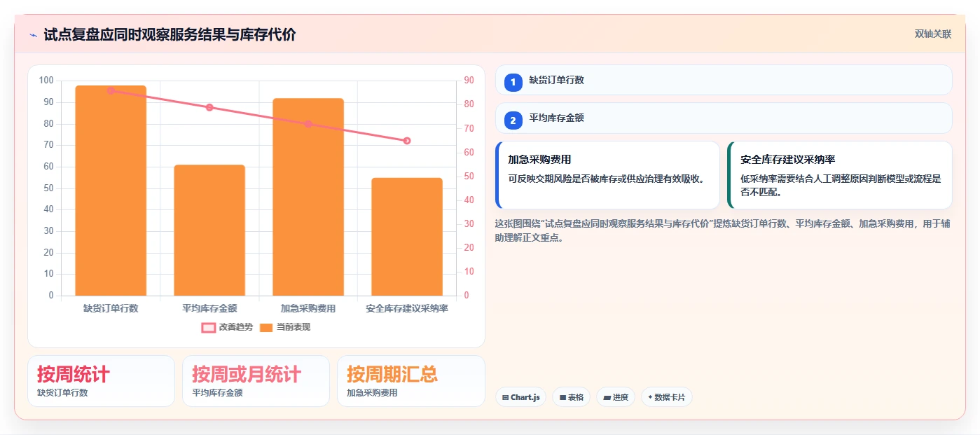Click the number 2 badge icon

point(513,120)
